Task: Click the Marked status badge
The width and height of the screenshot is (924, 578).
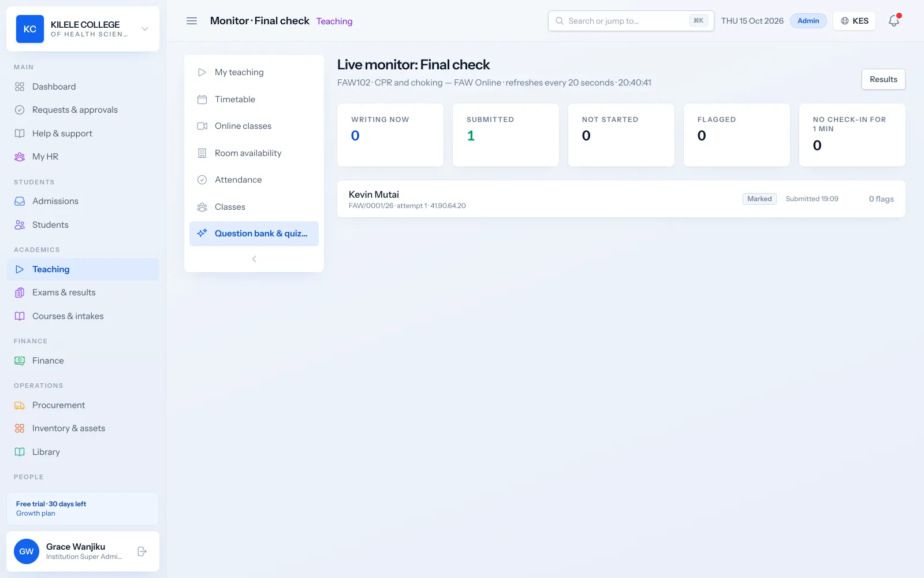Action: 759,199
